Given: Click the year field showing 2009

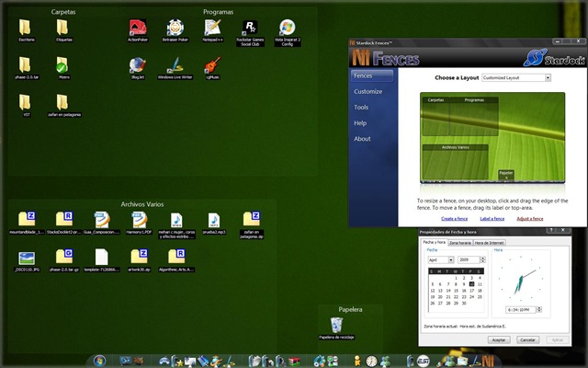Looking at the screenshot, I should [x=469, y=259].
